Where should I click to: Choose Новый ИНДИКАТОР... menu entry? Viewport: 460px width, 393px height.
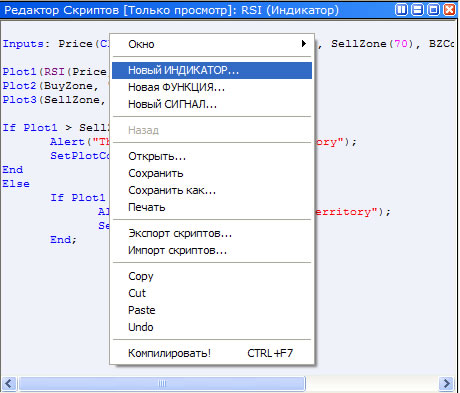212,70
